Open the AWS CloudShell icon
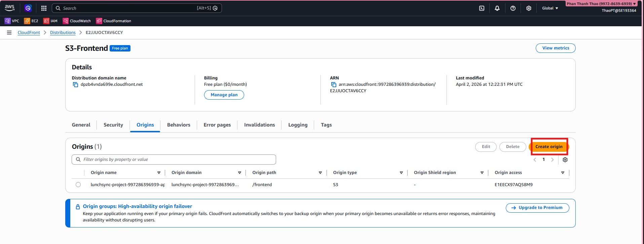The width and height of the screenshot is (644, 244). 482,8
